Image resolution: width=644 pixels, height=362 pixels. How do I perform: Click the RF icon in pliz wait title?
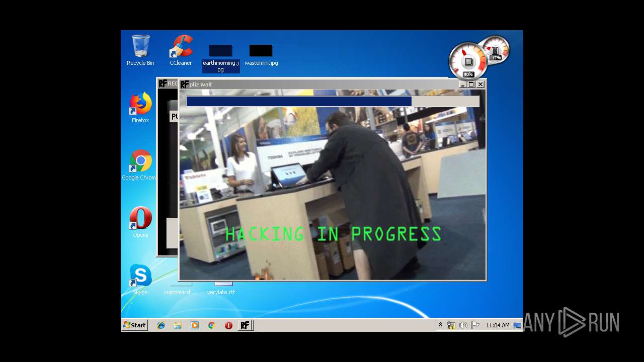click(x=185, y=84)
